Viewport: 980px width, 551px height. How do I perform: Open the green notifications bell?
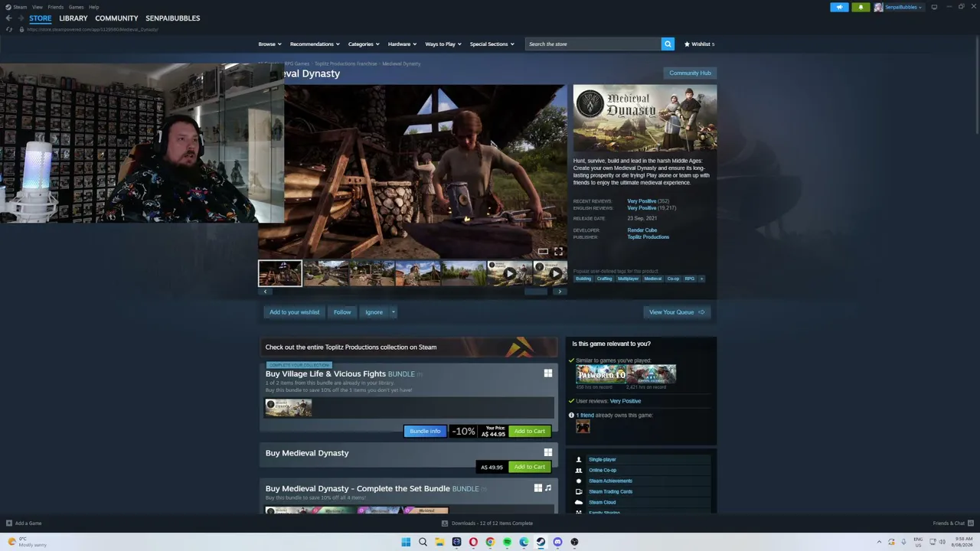pos(861,7)
